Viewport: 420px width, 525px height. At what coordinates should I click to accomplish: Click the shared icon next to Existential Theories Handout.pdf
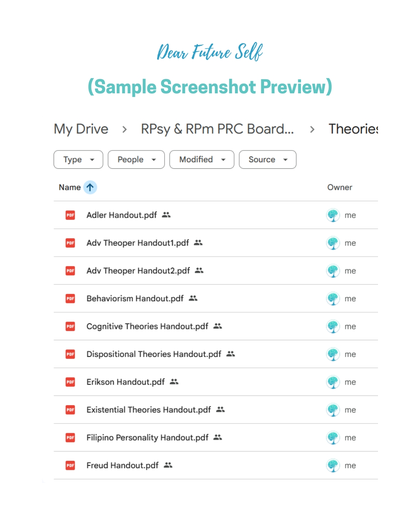pos(220,409)
